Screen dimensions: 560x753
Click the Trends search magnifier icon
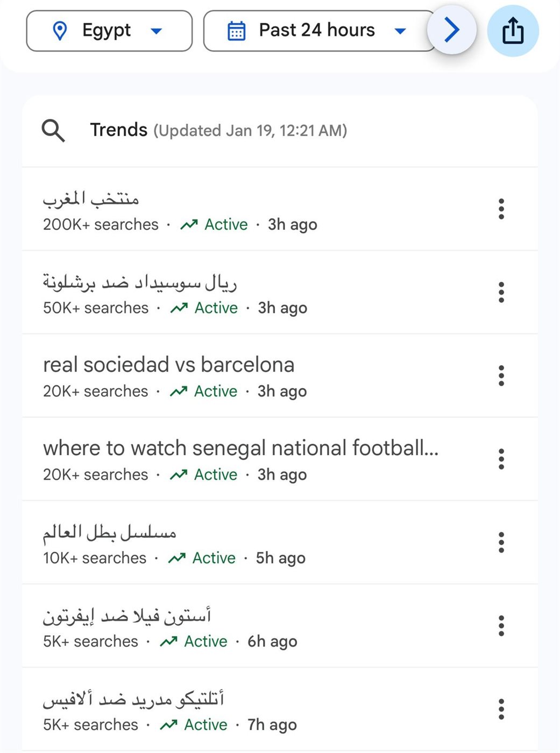pos(53,131)
